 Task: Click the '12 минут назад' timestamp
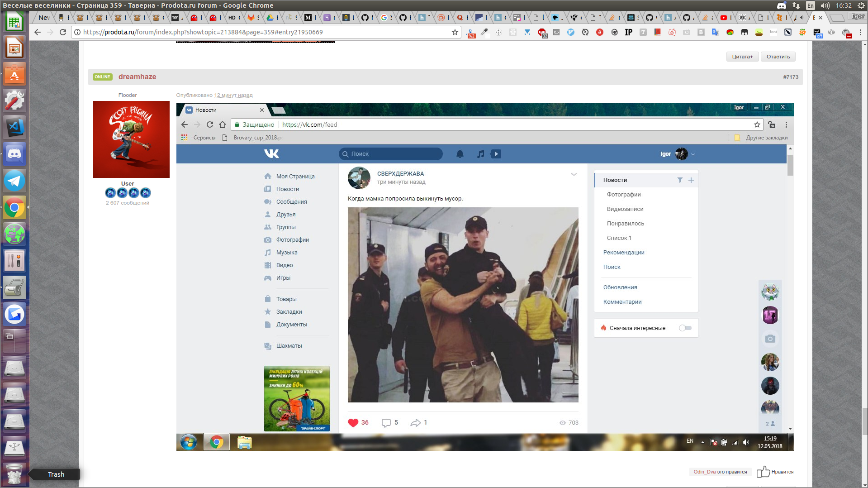tap(233, 95)
